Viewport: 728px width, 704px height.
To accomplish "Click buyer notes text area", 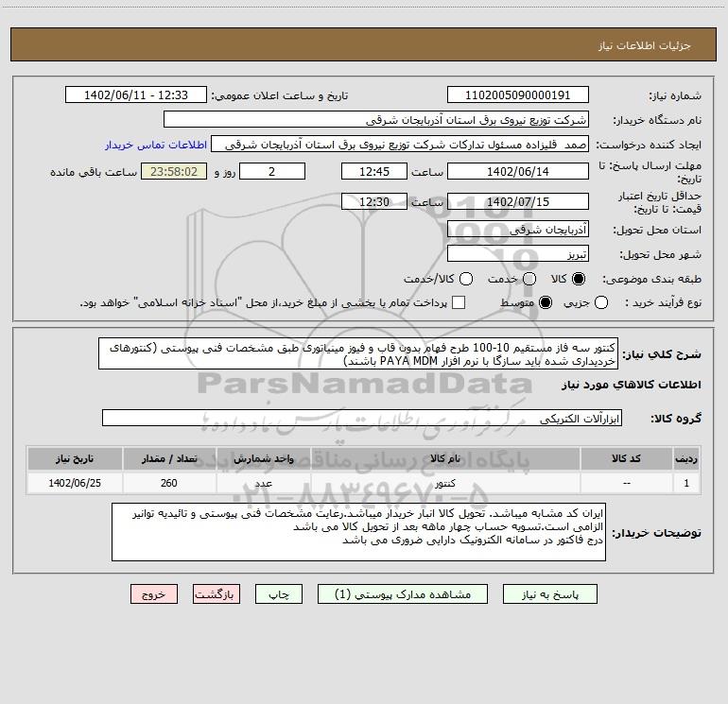I will (x=359, y=532).
